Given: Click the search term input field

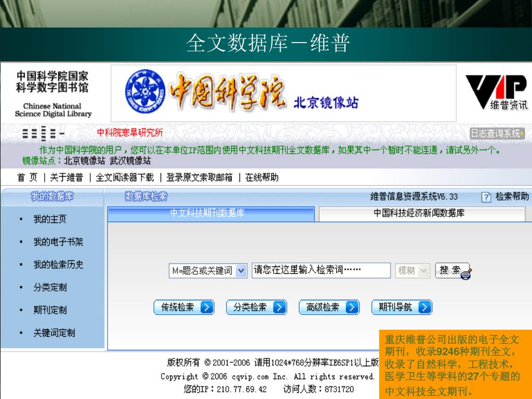Looking at the screenshot, I should coord(321,270).
